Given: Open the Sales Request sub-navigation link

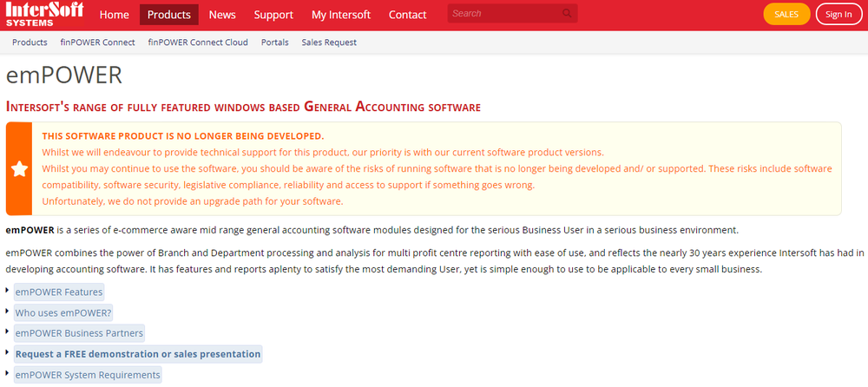Looking at the screenshot, I should click(329, 42).
